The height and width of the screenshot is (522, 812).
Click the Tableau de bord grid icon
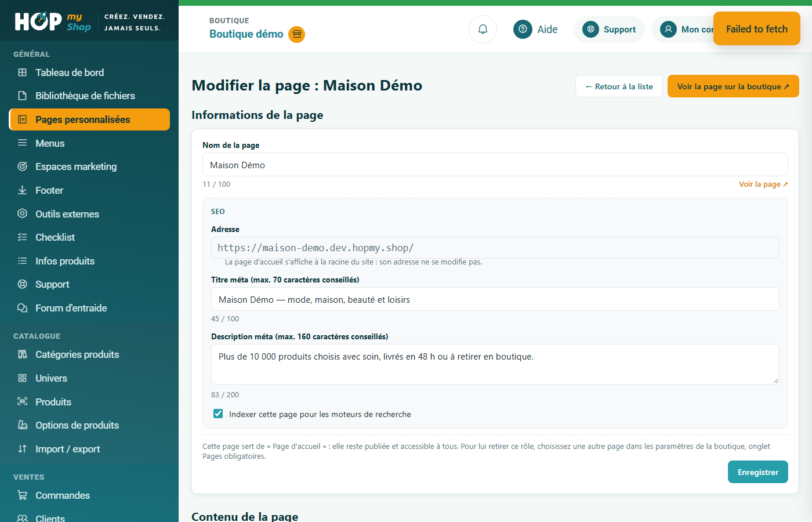point(23,72)
